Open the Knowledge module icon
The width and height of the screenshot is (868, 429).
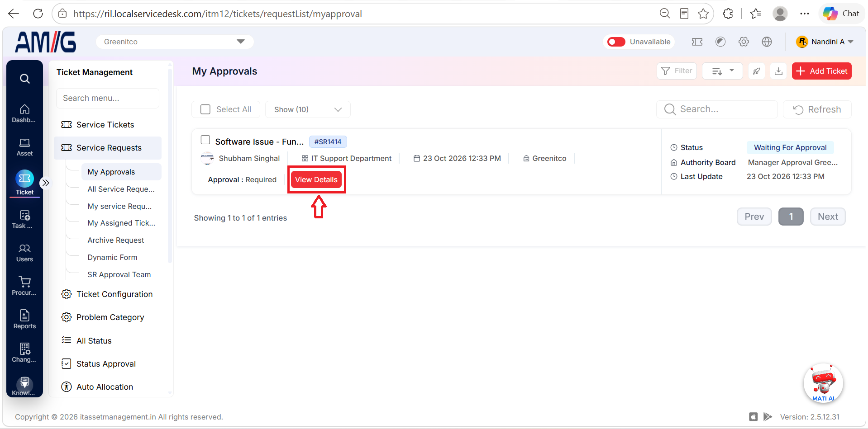[x=24, y=387]
